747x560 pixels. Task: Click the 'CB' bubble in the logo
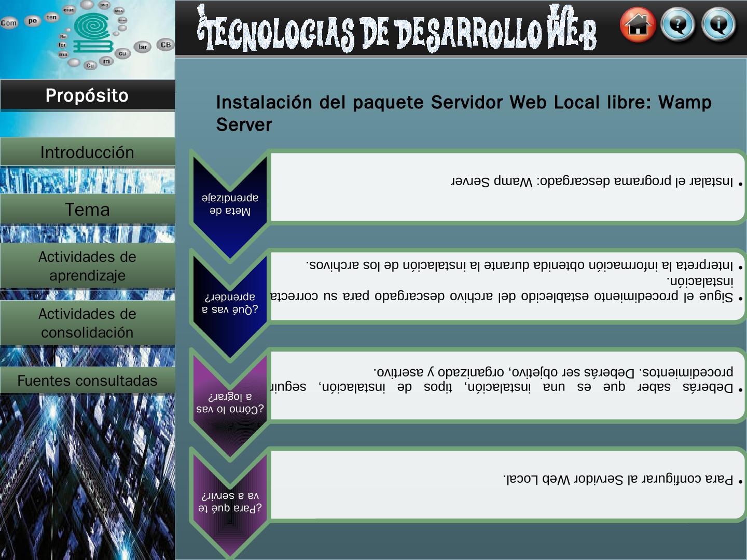tap(165, 45)
